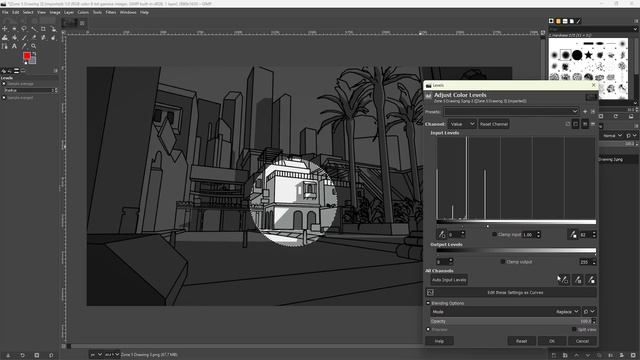The height and width of the screenshot is (360, 640).
Task: Select the Text tool in toolbox
Action: pos(14,46)
